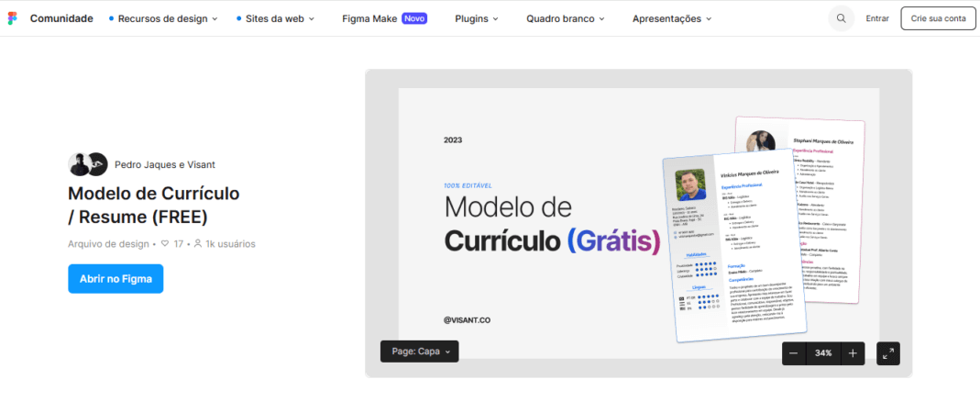Viewport: 980px width, 413px height.
Task: Click Pedro Jaques author avatar
Action: point(78,164)
